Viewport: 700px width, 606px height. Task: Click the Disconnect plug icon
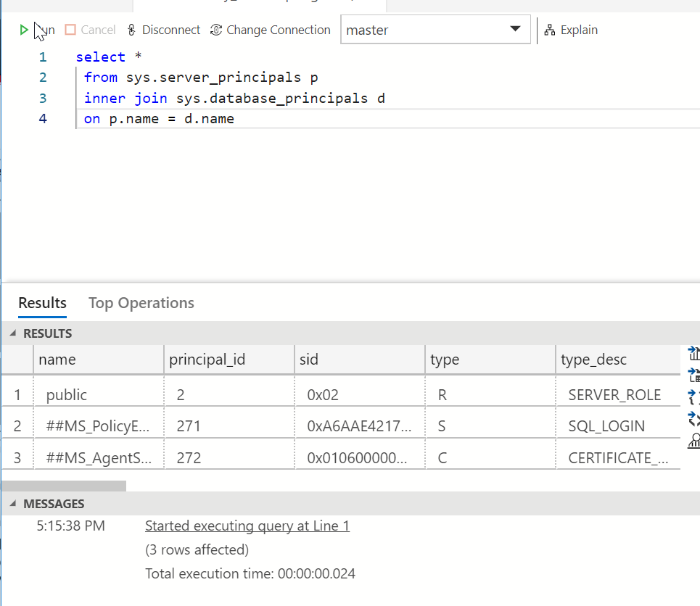131,30
